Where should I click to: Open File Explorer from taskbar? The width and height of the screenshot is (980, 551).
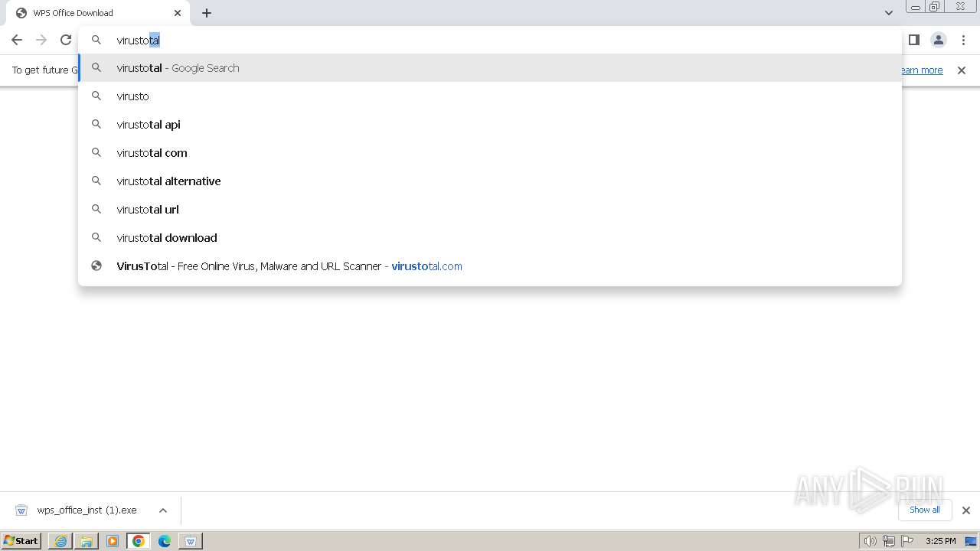pos(87,541)
